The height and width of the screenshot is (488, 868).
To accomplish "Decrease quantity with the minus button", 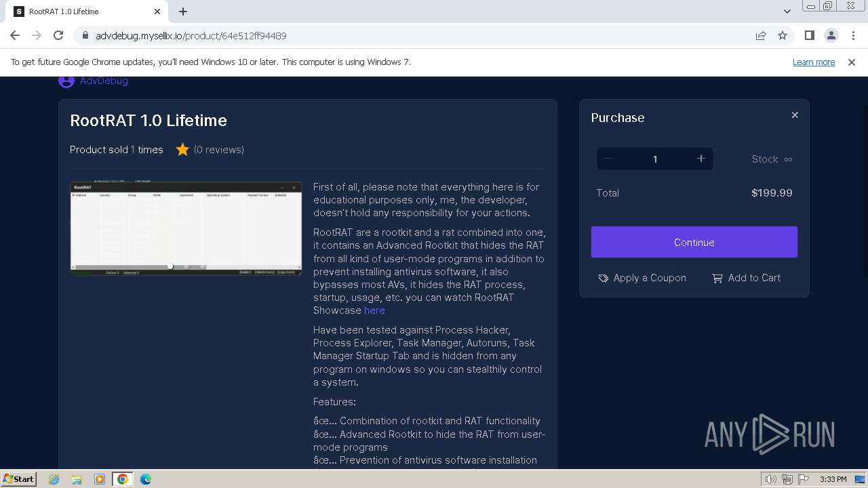I will click(x=608, y=159).
